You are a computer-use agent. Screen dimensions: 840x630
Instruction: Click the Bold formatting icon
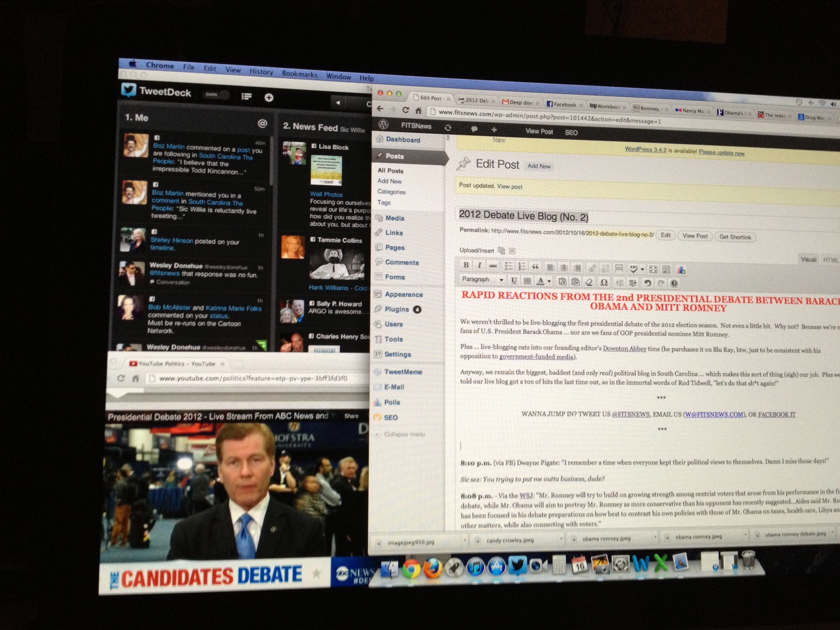[x=466, y=265]
